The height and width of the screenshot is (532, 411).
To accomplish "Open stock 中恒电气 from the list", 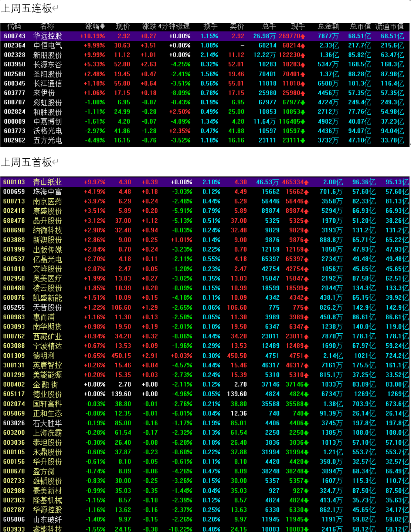I will [x=47, y=46].
